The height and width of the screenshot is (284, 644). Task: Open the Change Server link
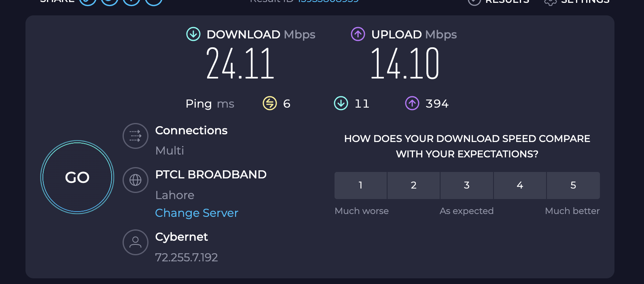tap(197, 213)
